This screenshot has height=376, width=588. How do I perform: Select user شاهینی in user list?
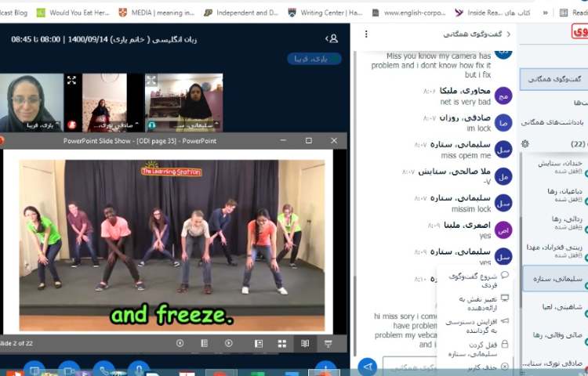pyautogui.click(x=556, y=307)
